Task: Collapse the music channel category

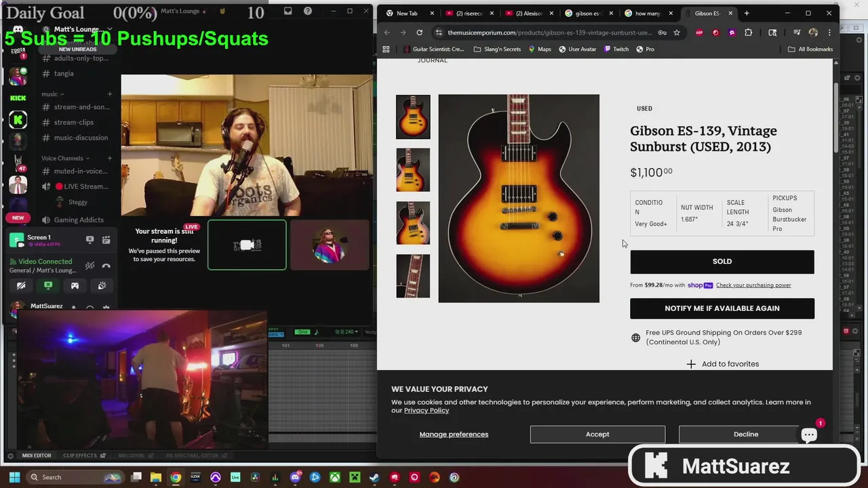Action: pyautogui.click(x=52, y=94)
